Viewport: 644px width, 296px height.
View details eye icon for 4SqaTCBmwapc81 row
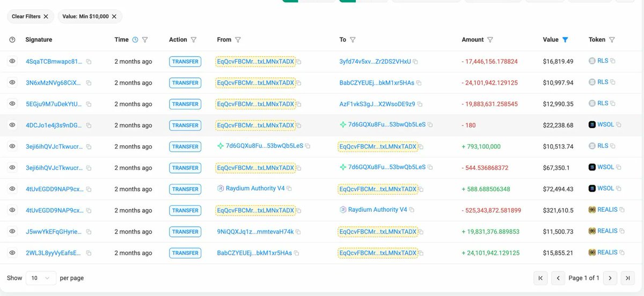pyautogui.click(x=12, y=62)
